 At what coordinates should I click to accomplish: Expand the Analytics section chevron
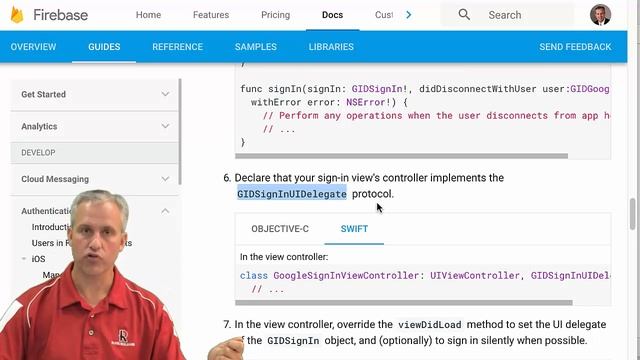(165, 126)
